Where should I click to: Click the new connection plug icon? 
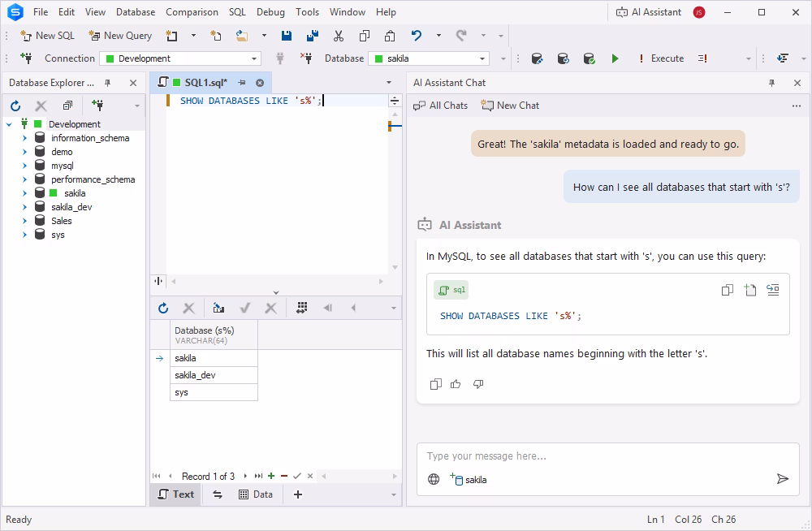(26, 58)
